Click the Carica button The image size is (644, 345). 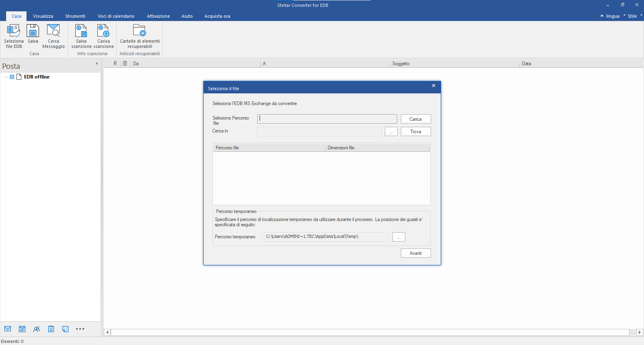416,119
